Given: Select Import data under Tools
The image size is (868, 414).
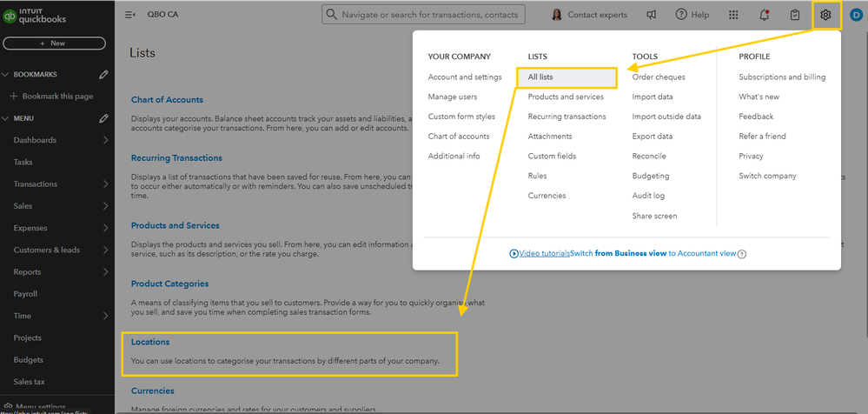Looking at the screenshot, I should pyautogui.click(x=653, y=97).
